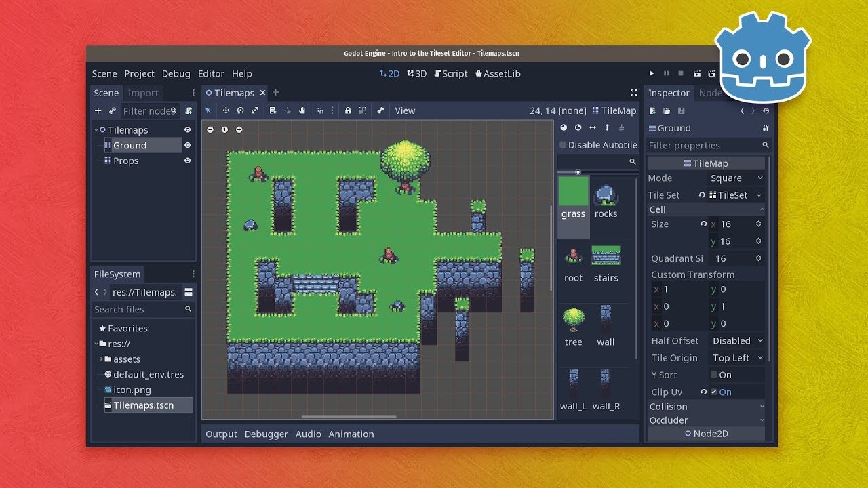This screenshot has width=868, height=488.
Task: Zoom in the viewport with plus icon
Action: [239, 129]
